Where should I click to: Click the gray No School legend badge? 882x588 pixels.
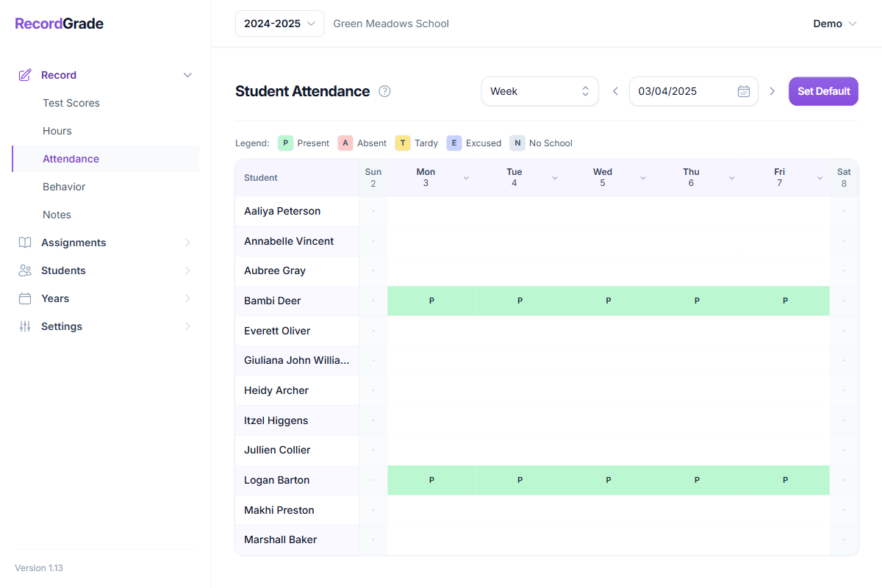517,143
